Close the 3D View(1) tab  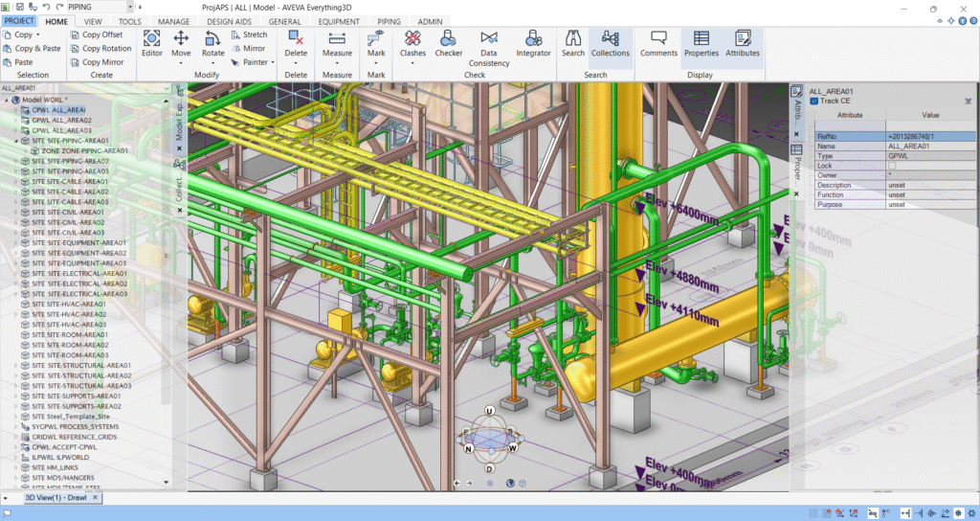(95, 497)
